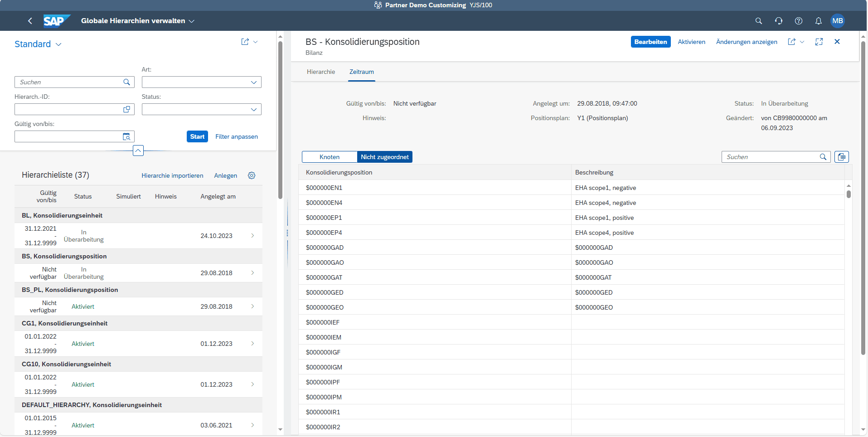Click the back navigation arrow
The image size is (868, 437).
tap(30, 21)
